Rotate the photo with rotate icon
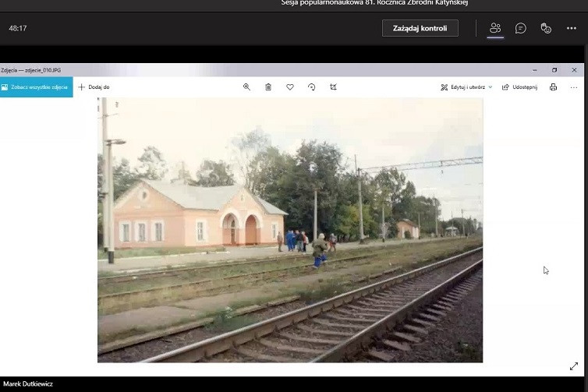This screenshot has width=588, height=392. (312, 87)
